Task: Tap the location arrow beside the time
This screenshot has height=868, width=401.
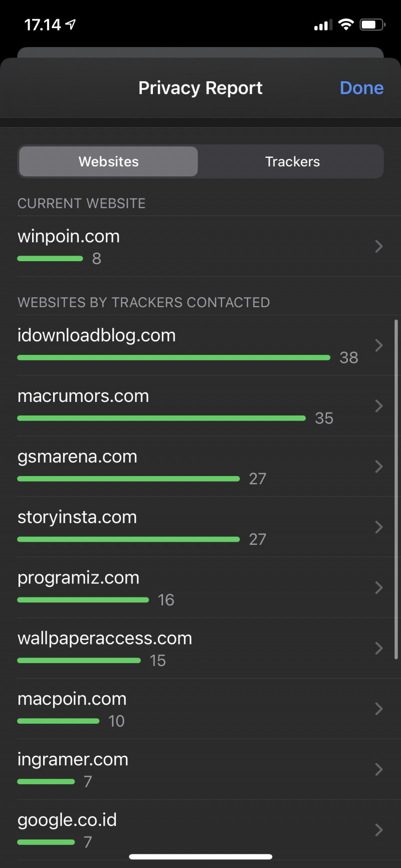Action: [71, 24]
